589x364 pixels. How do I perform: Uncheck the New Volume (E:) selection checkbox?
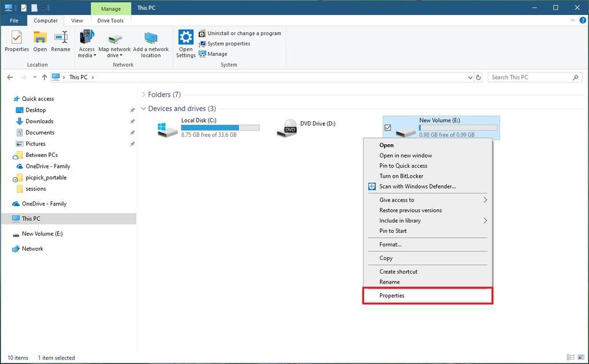tap(388, 126)
